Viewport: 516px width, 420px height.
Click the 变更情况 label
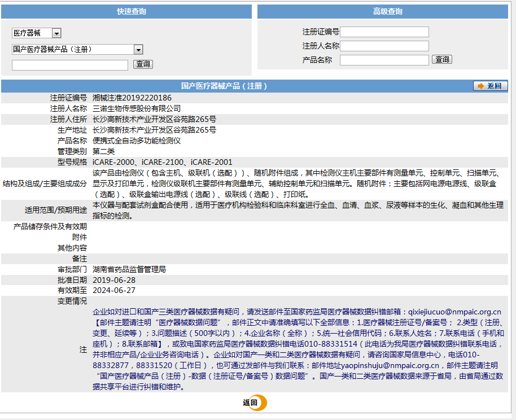(72, 301)
